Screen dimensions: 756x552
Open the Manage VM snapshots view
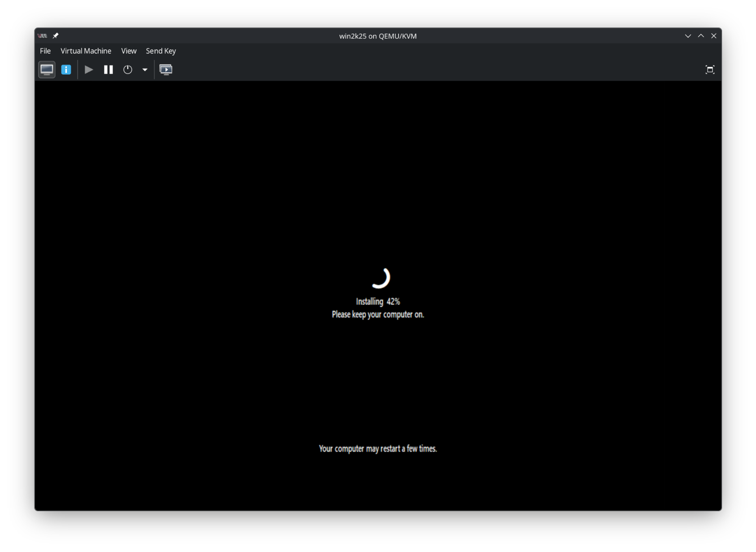pos(166,70)
